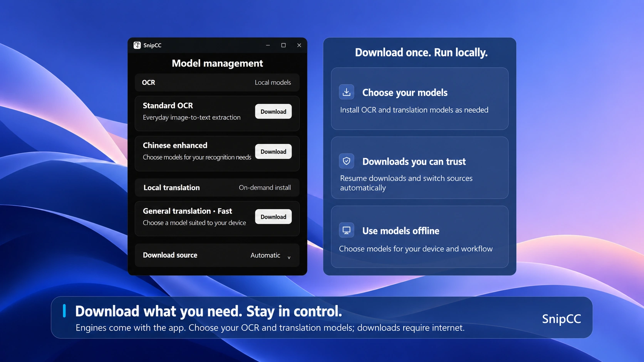Click the 'Model management' heading
The height and width of the screenshot is (362, 644).
217,63
